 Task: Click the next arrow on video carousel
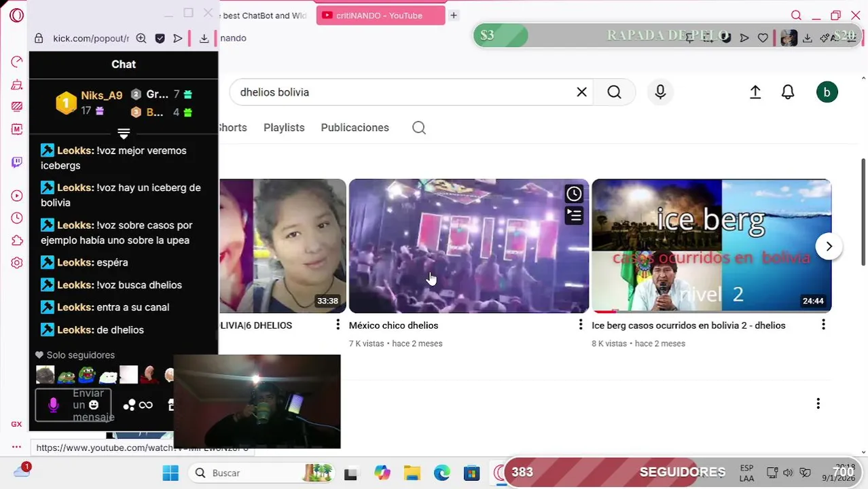[829, 246]
